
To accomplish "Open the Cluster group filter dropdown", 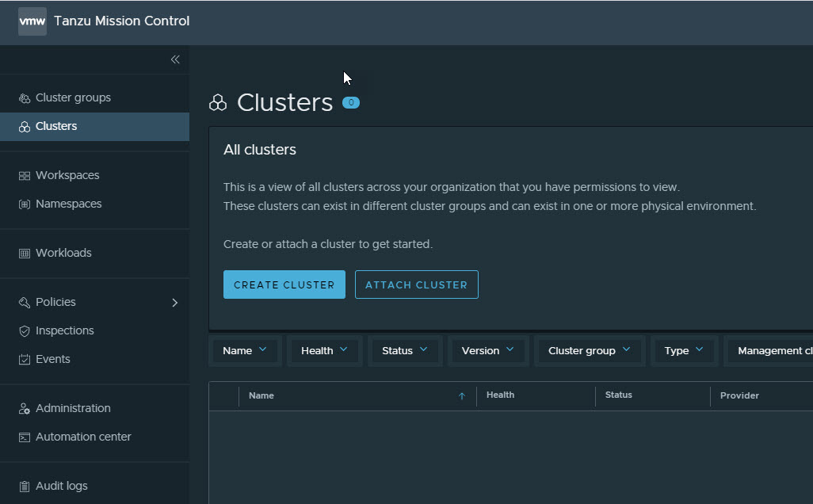I will 590,351.
